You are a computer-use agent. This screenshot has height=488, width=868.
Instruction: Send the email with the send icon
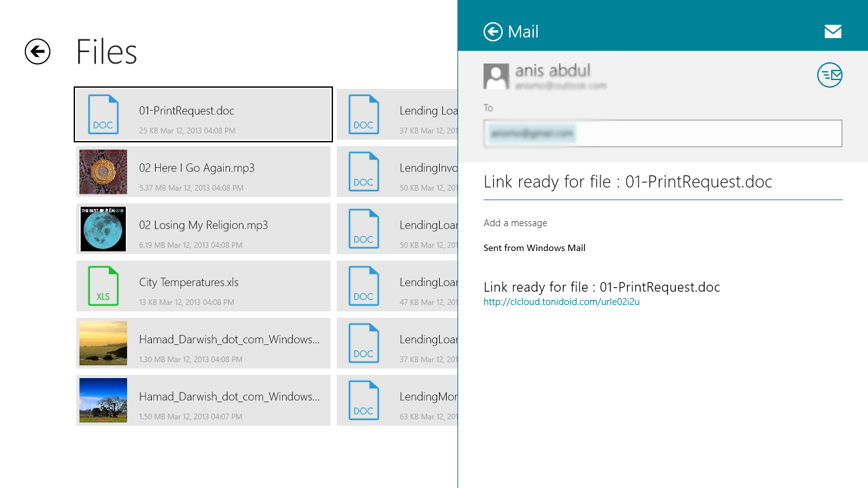pos(829,75)
